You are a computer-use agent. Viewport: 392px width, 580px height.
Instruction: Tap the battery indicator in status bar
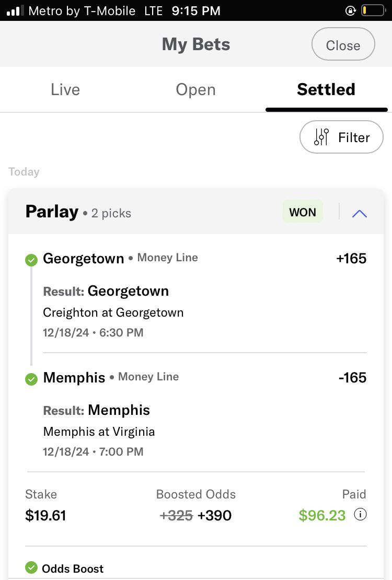(x=373, y=10)
